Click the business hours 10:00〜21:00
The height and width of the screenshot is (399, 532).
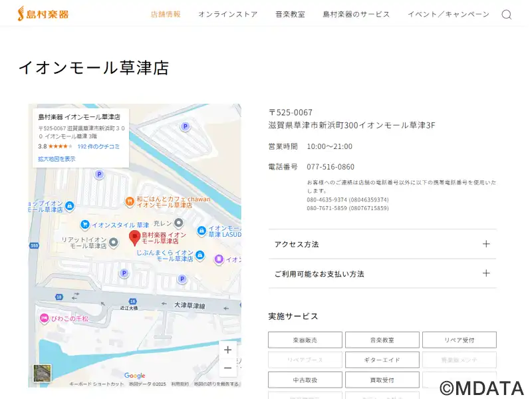pyautogui.click(x=329, y=146)
